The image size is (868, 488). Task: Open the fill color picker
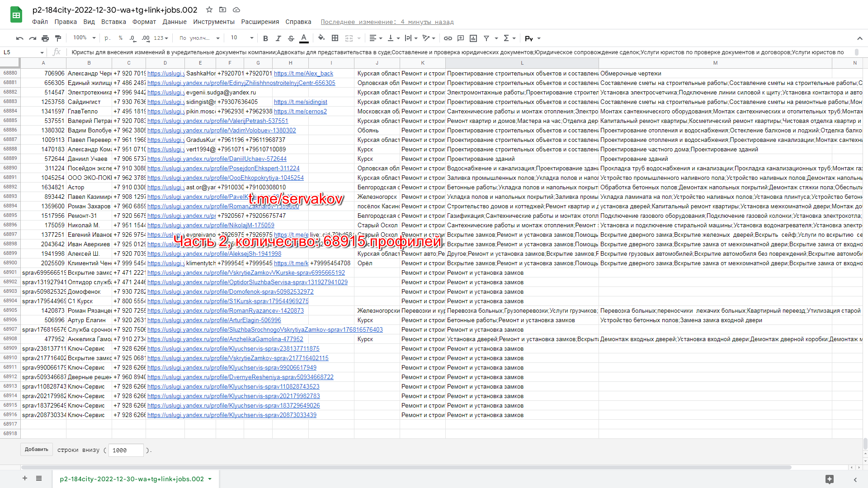coord(321,38)
